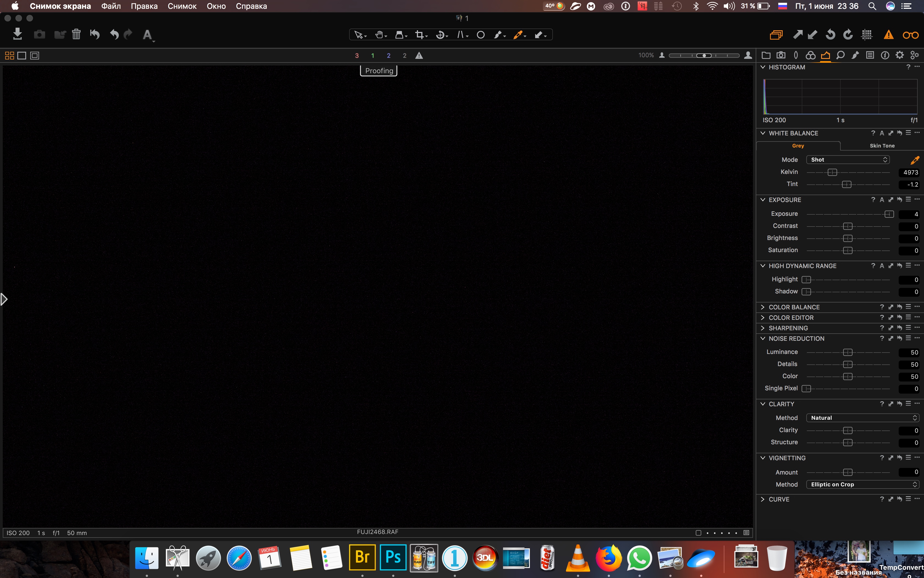Toggle proof margin viewer icon

point(35,55)
